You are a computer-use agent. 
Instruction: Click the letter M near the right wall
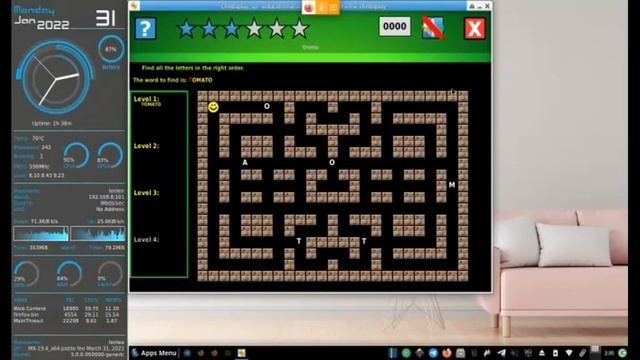(452, 185)
